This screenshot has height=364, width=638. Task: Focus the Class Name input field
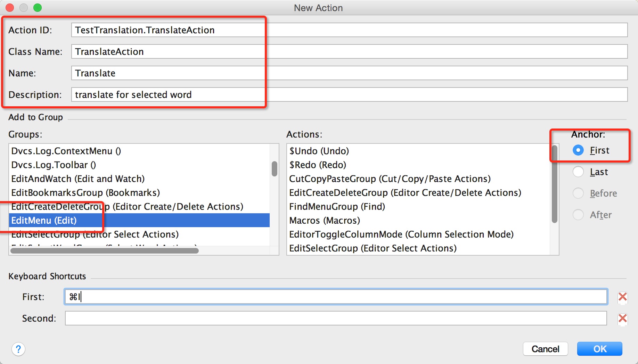click(349, 52)
